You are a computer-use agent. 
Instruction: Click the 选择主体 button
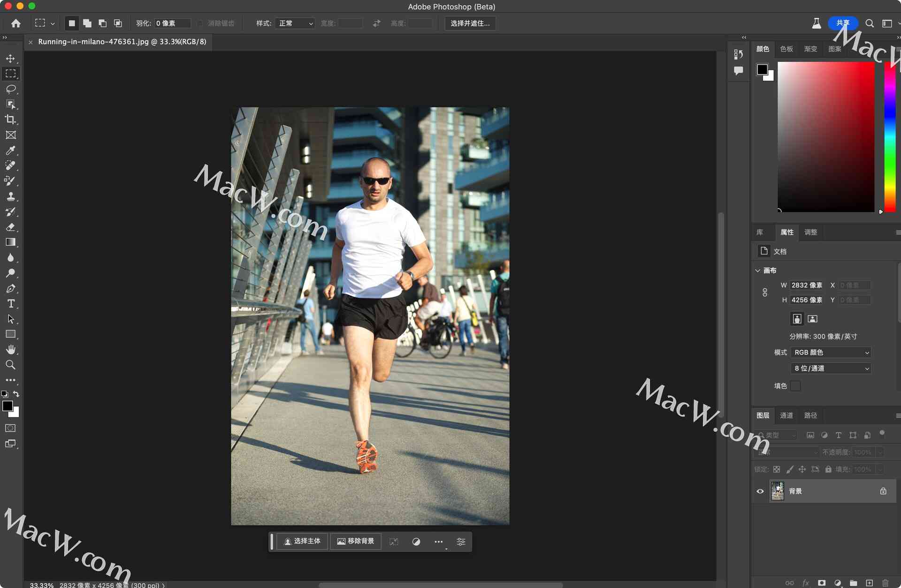(302, 541)
